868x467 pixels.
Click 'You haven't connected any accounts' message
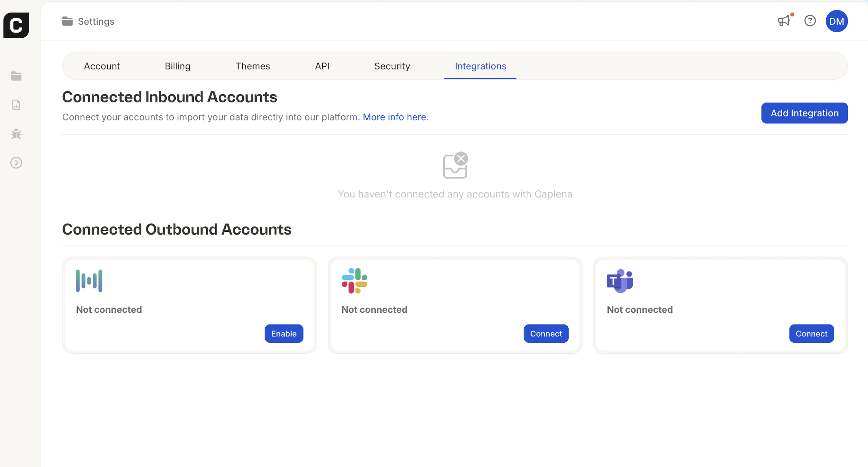(455, 194)
